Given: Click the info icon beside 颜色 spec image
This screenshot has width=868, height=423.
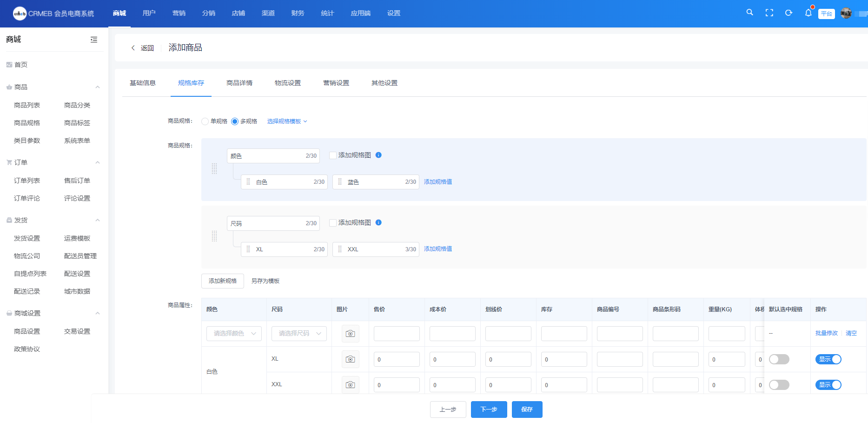Looking at the screenshot, I should [x=378, y=155].
